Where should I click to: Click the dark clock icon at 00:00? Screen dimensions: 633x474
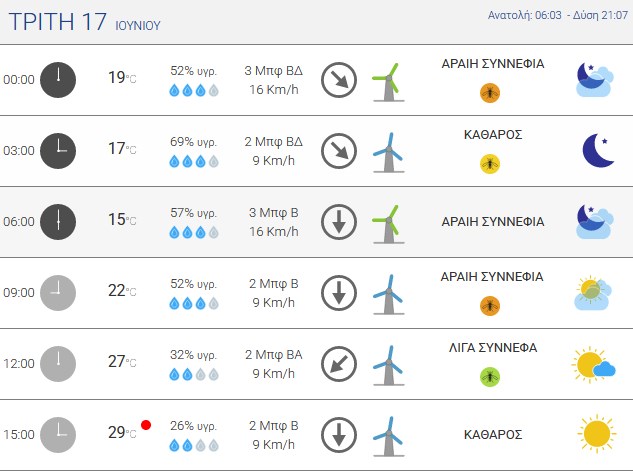pyautogui.click(x=58, y=80)
